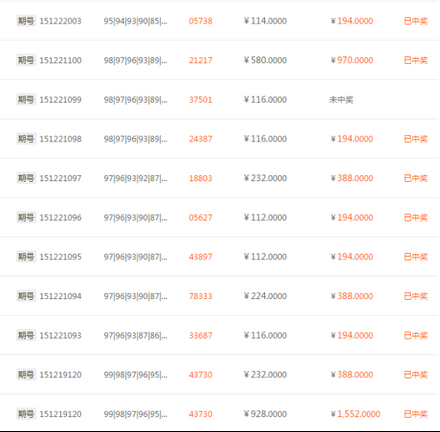Select issue number 151221093
The image size is (440, 432).
coord(60,336)
